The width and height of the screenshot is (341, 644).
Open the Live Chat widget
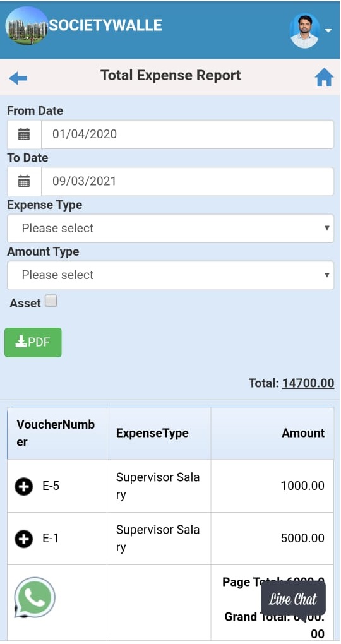tap(294, 599)
